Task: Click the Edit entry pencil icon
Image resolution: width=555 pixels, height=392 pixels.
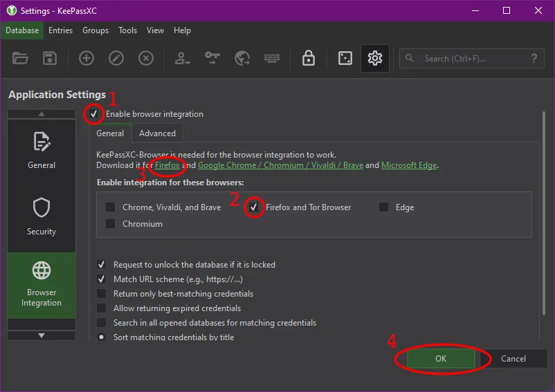Action: [116, 58]
